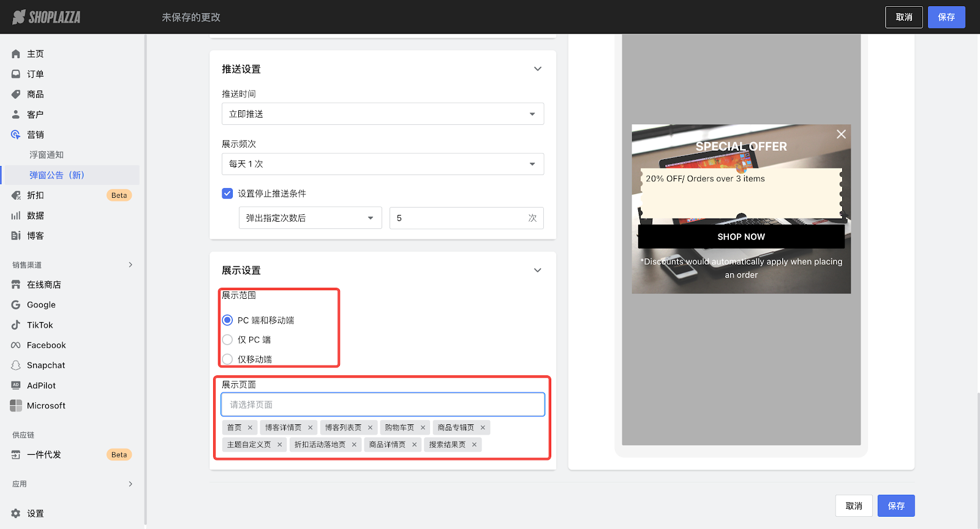Screen dimensions: 980x529
Task: Click the TikTok logo icon
Action: click(16, 325)
